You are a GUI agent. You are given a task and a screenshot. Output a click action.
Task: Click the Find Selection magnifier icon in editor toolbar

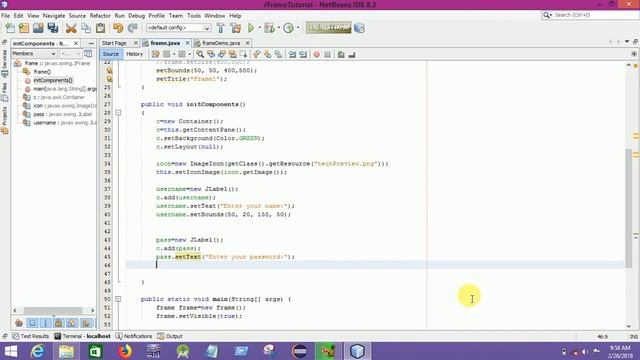click(x=200, y=54)
